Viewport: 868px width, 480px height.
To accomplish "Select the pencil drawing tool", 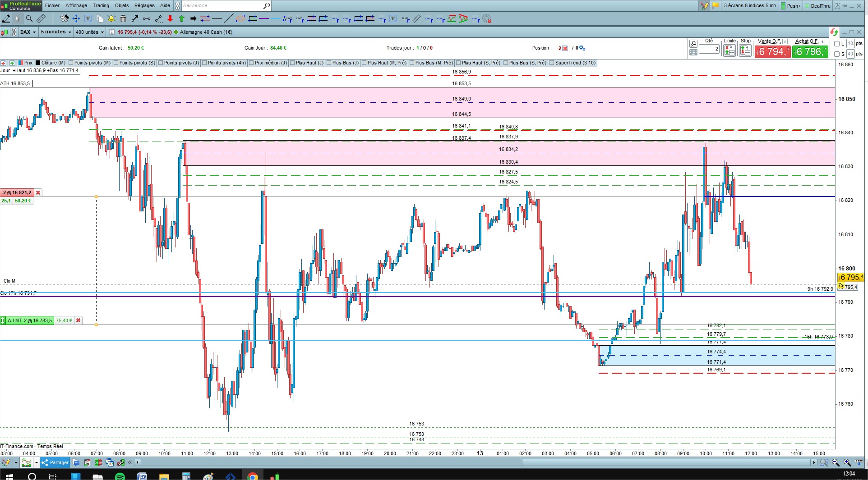I will pos(6,18).
